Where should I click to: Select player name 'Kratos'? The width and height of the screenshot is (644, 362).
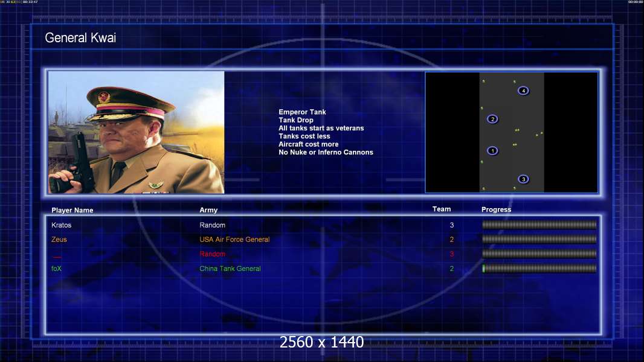(x=61, y=225)
